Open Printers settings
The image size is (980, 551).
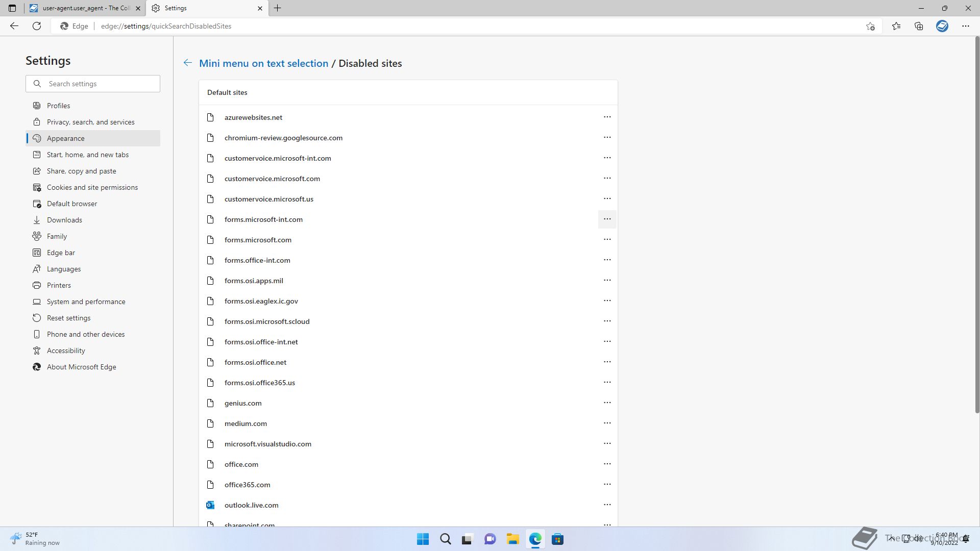point(93,285)
